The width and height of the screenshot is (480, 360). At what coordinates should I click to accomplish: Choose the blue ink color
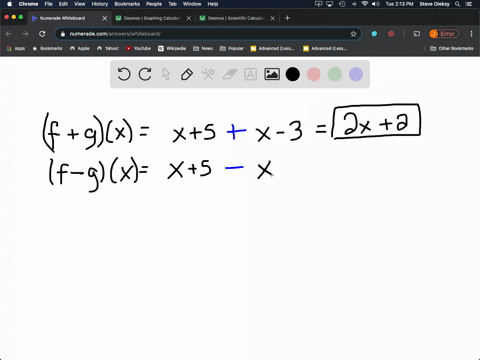pyautogui.click(x=356, y=74)
